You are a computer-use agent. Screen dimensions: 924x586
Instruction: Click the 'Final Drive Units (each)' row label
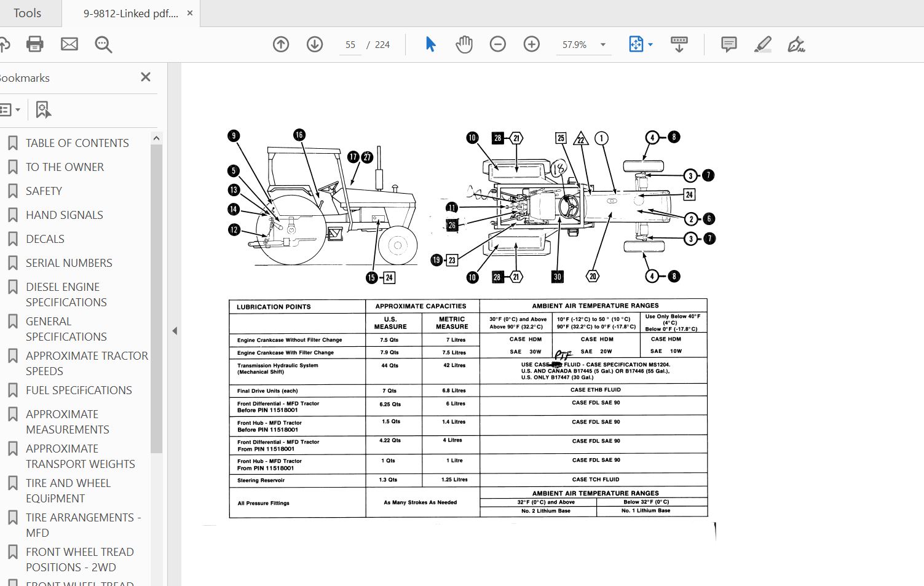point(267,391)
